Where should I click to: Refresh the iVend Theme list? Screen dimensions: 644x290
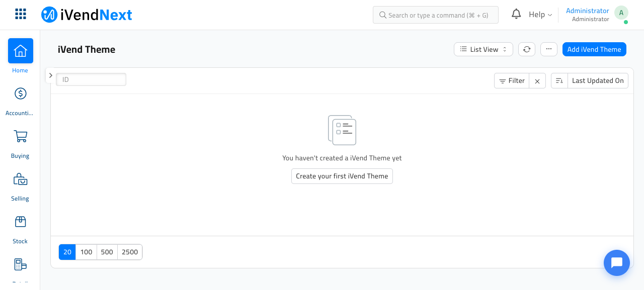(527, 49)
